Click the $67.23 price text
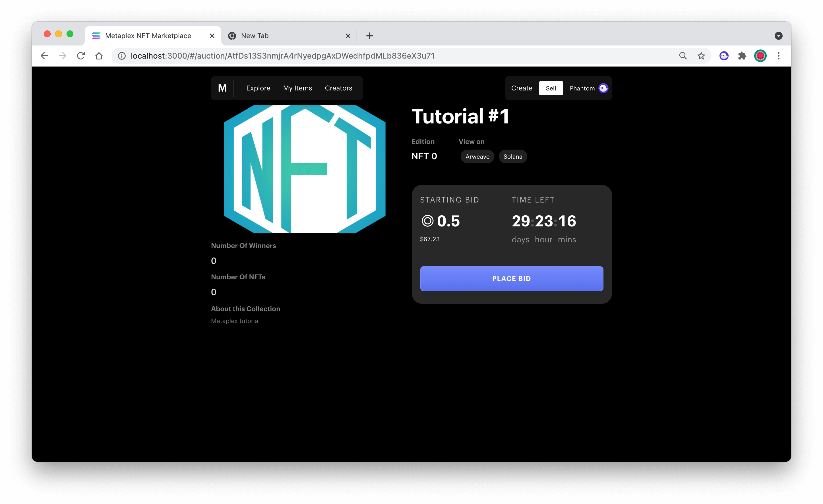This screenshot has height=504, width=823. (429, 239)
